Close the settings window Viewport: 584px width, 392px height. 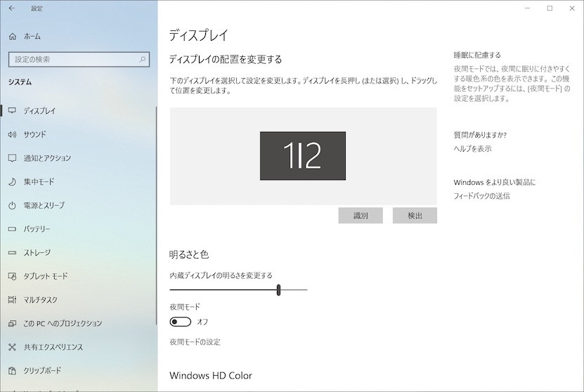tap(573, 8)
